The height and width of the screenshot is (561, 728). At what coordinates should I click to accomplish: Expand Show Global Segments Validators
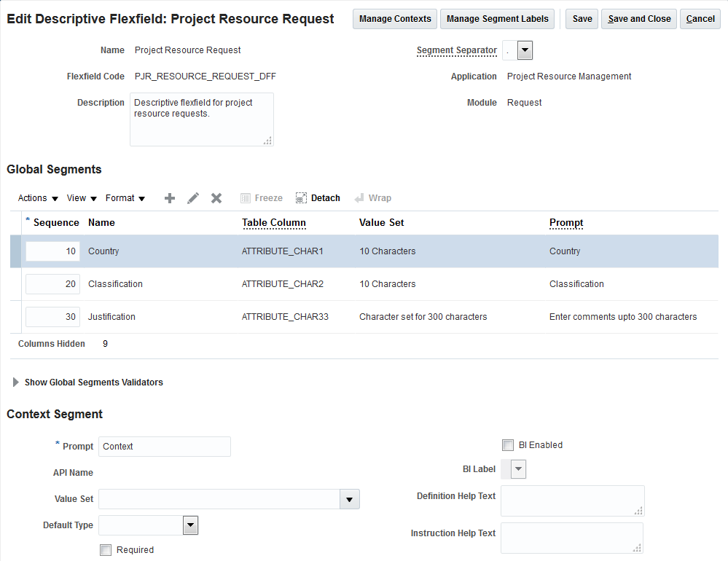(16, 382)
